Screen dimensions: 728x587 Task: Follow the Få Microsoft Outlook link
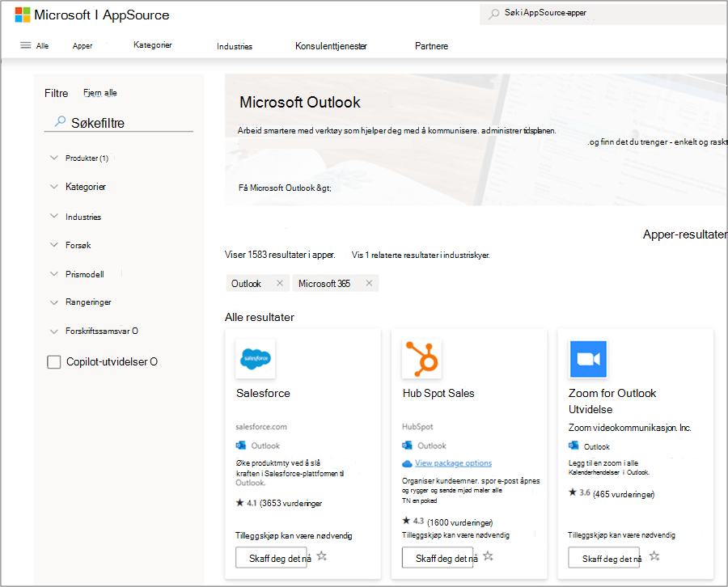pyautogui.click(x=285, y=188)
